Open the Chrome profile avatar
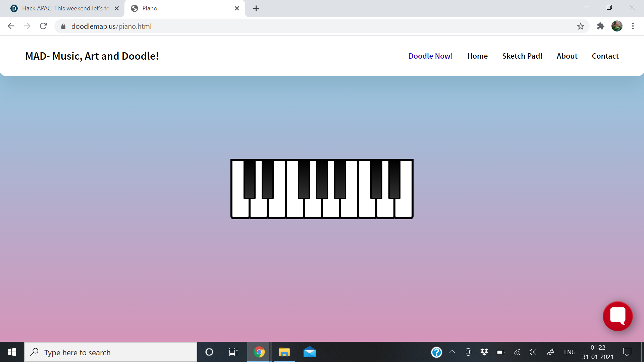This screenshot has width=644, height=362. click(617, 26)
